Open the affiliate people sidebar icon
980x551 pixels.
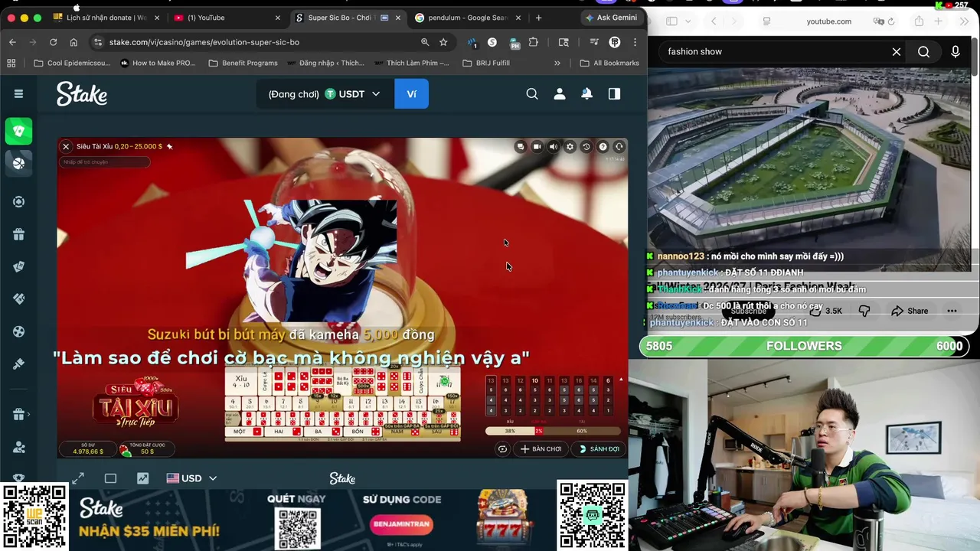(19, 447)
